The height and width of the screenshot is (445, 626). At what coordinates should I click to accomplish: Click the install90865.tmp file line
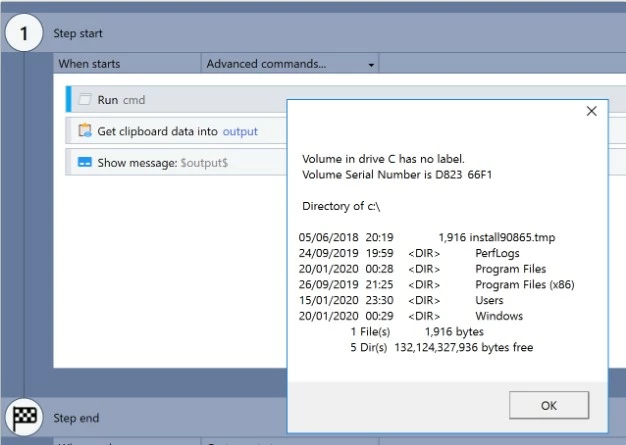426,237
